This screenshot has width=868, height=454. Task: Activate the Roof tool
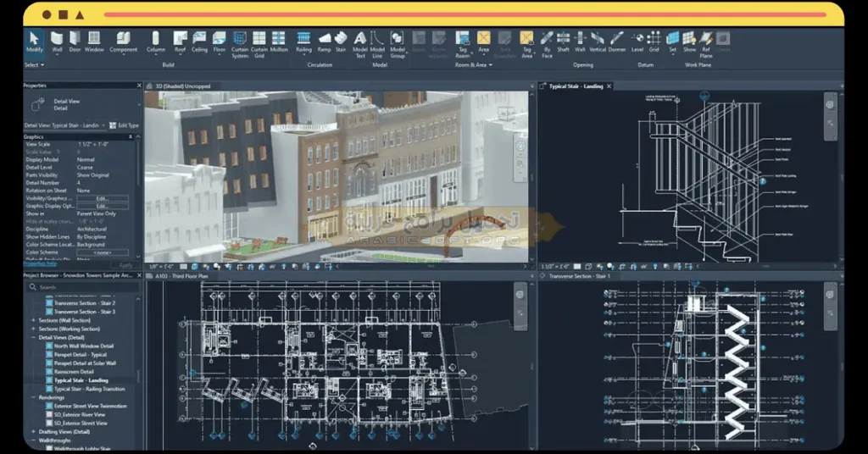(181, 42)
